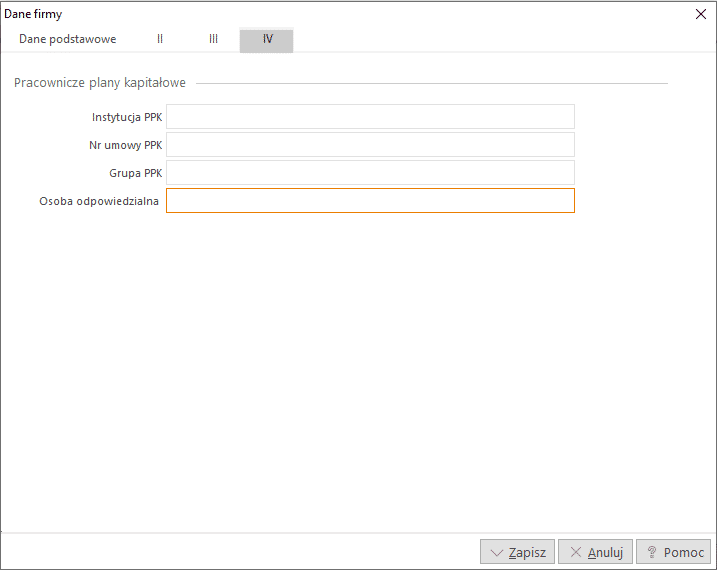Open tab II

pyautogui.click(x=160, y=39)
